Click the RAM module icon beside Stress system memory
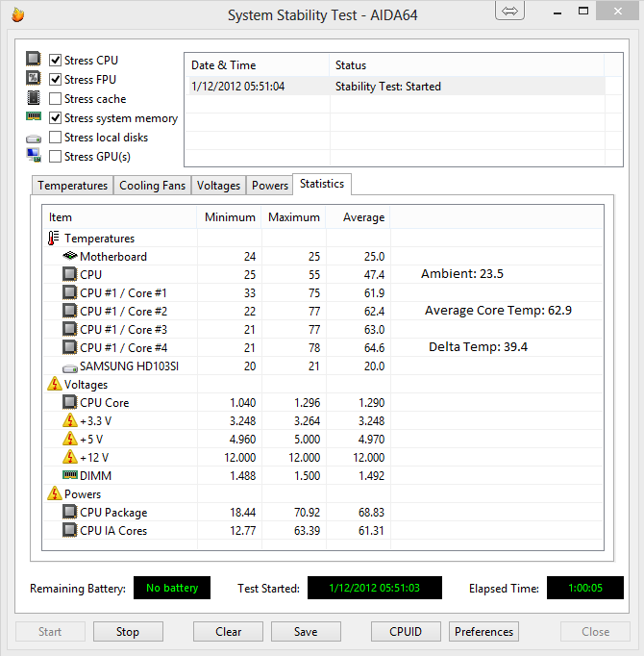The height and width of the screenshot is (656, 644). pos(34,116)
